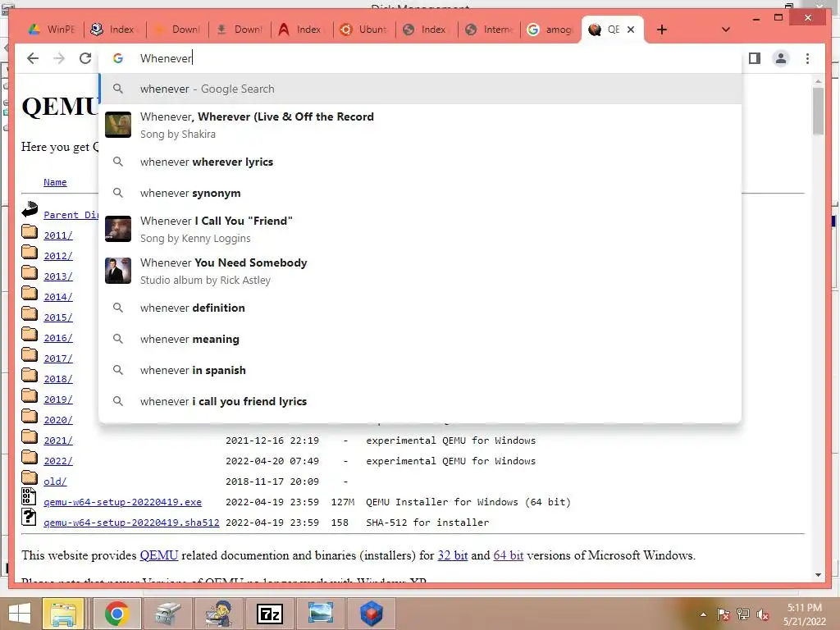This screenshot has width=840, height=630.
Task: Click the Action Center flag icon in the tray
Action: pyautogui.click(x=724, y=614)
